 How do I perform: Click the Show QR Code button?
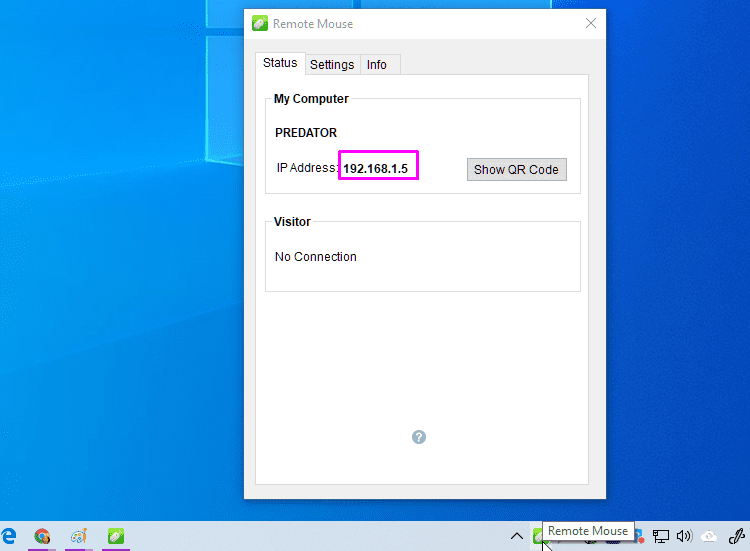point(517,169)
